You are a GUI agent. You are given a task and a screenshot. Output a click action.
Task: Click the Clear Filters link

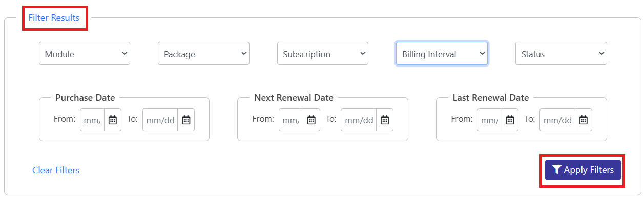[56, 170]
